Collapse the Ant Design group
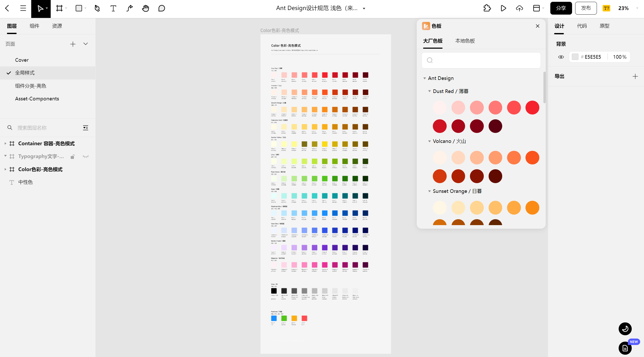 425,78
